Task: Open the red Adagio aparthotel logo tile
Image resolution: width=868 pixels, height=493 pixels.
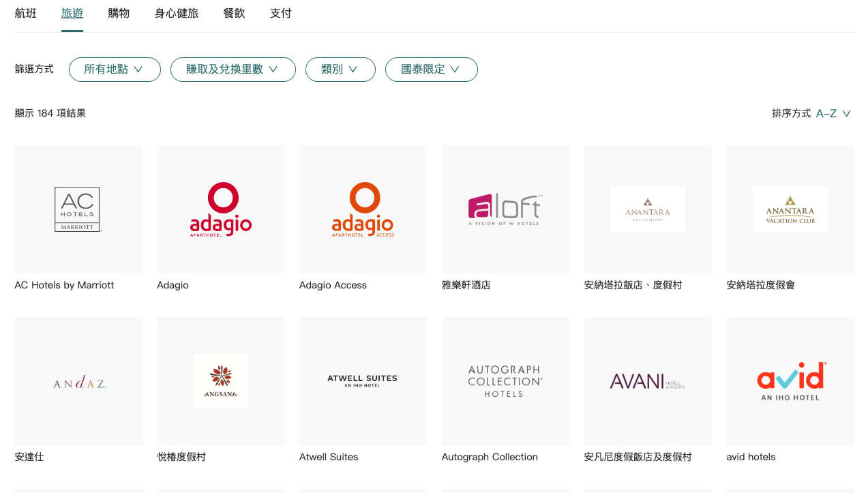Action: point(220,209)
